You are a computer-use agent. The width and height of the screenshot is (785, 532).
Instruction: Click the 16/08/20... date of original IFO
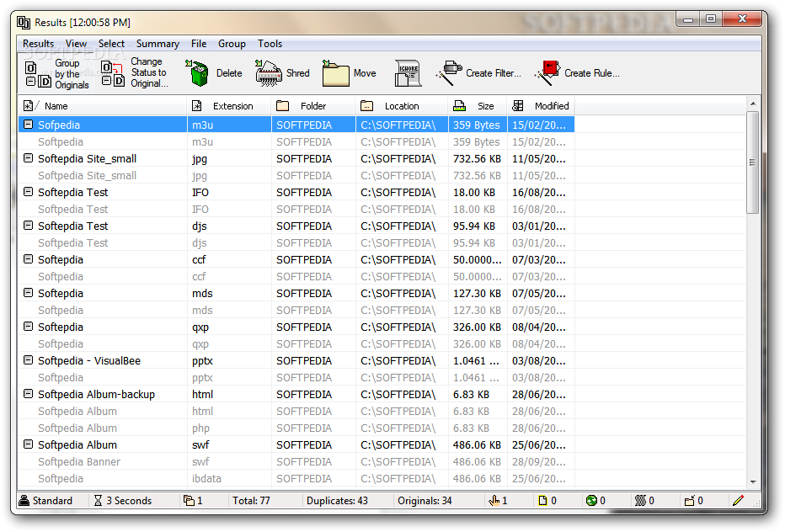click(539, 192)
